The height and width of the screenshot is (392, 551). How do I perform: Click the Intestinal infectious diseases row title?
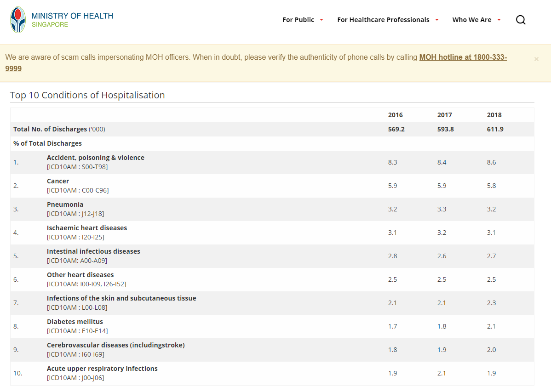(93, 251)
